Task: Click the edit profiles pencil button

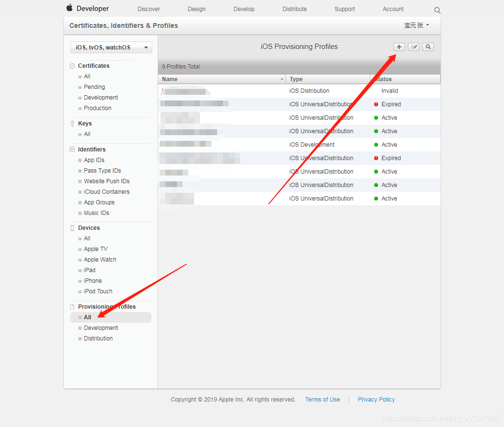Action: click(413, 47)
